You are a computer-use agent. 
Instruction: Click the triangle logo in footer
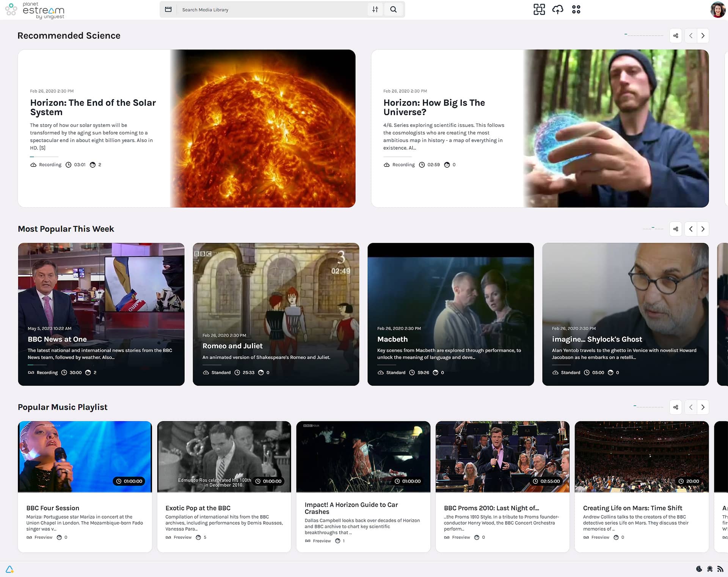(9, 569)
